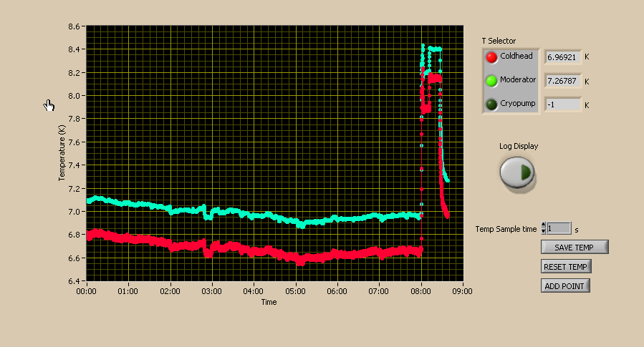
Task: Enable the dark Cryopump indicator light
Action: pyautogui.click(x=491, y=104)
